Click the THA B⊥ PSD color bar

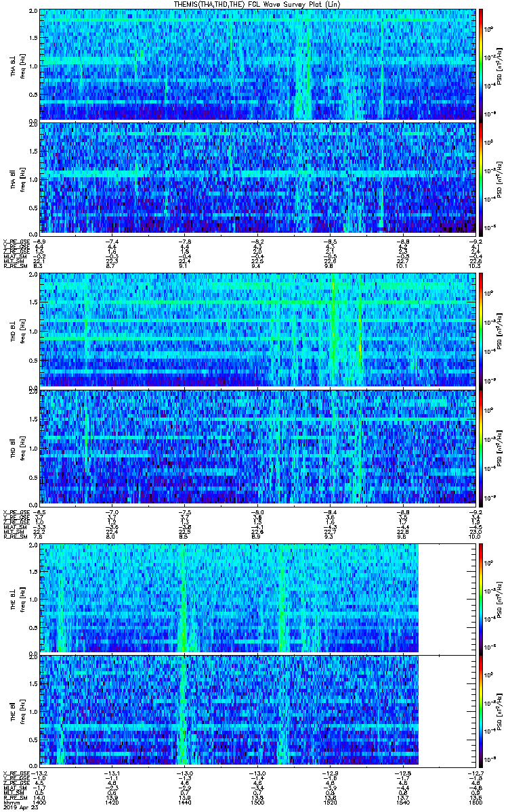coord(482,65)
